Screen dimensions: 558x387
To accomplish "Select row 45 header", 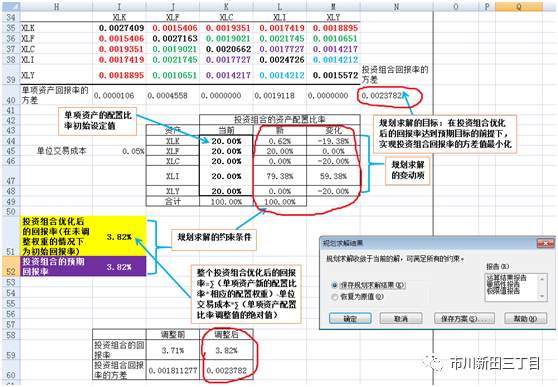I will [x=11, y=151].
